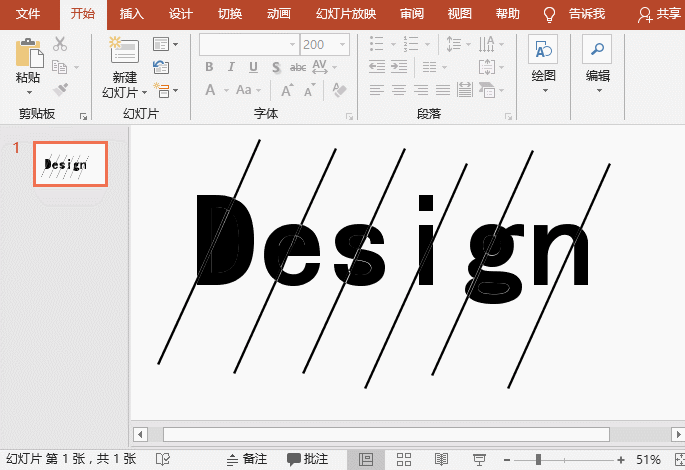Click the 共享 (Share) button
This screenshot has height=470, width=685.
pyautogui.click(x=659, y=14)
